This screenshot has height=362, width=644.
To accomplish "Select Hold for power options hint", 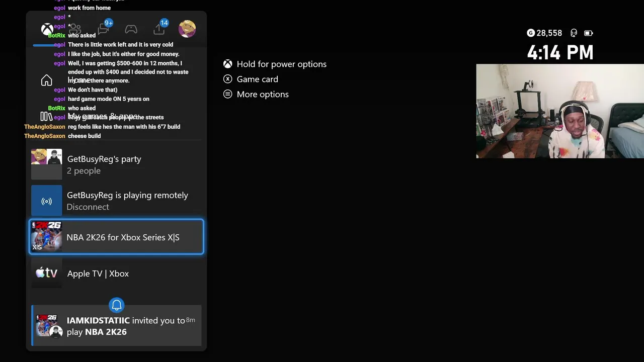I will coord(275,64).
